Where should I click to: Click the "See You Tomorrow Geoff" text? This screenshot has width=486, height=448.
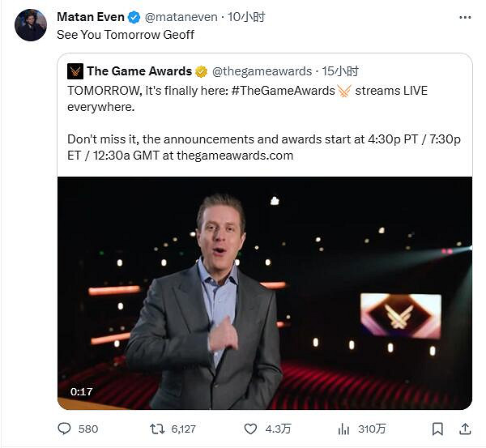126,35
